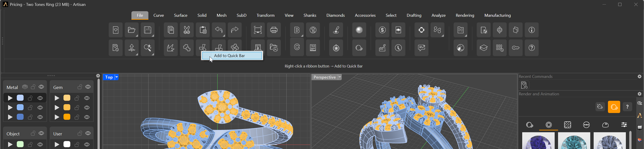Screen dimensions: 644x149
Task: Click the New jewelry document icon
Action: (x=115, y=30)
